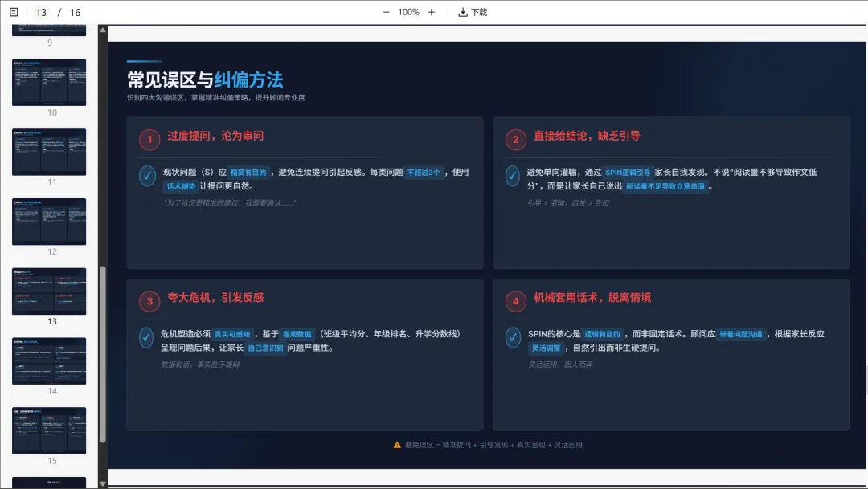
Task: Click the highlighted tag 带着问题沟通
Action: 741,334
